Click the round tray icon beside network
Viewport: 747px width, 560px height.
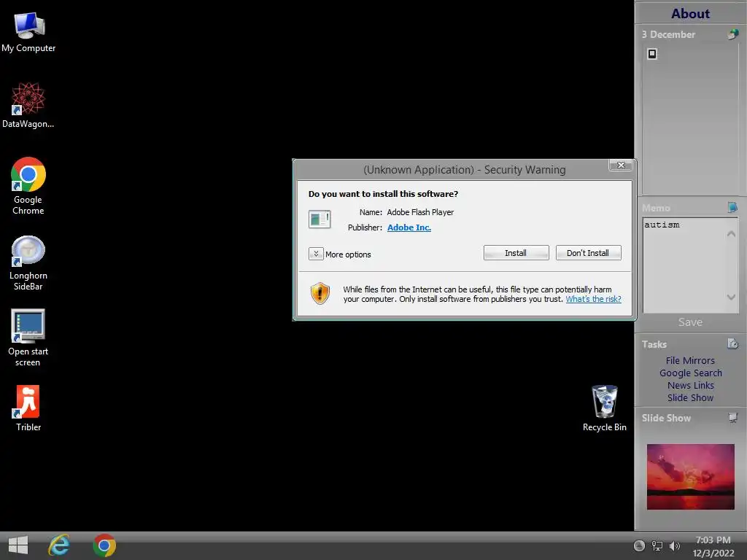[639, 546]
